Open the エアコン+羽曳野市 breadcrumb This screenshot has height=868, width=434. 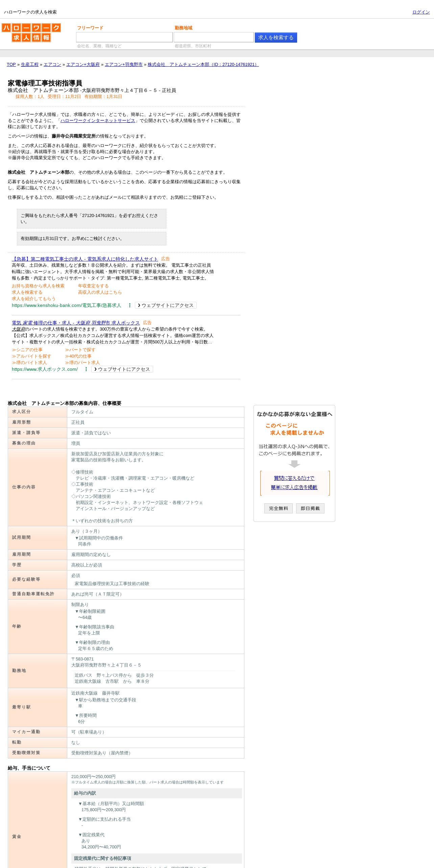click(x=124, y=65)
